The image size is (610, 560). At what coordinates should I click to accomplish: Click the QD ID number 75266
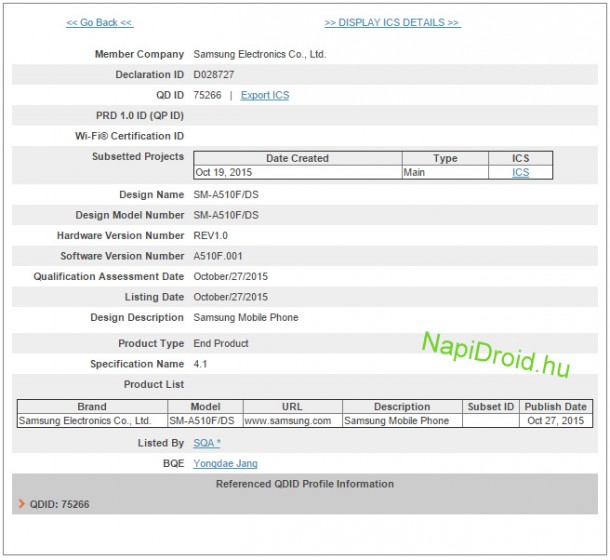(x=207, y=95)
